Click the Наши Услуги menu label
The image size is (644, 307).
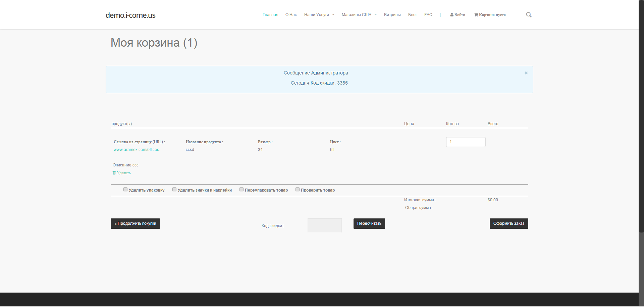point(317,15)
